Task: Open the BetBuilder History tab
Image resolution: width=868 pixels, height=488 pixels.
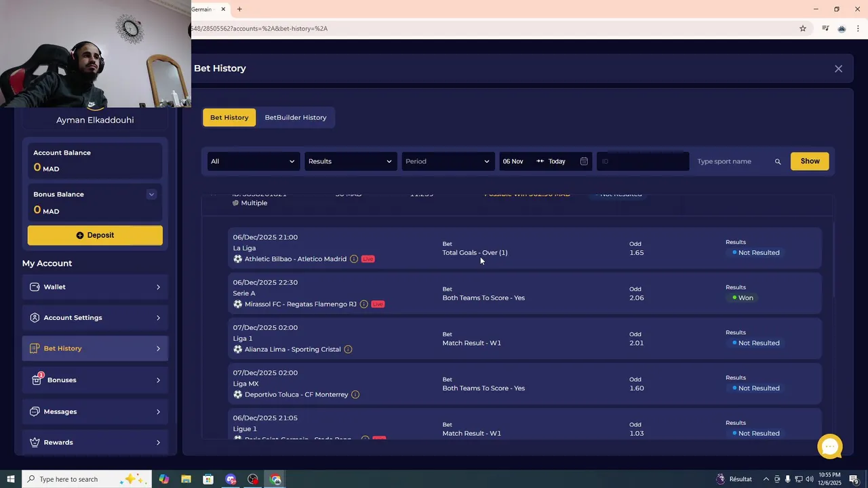Action: pos(296,117)
